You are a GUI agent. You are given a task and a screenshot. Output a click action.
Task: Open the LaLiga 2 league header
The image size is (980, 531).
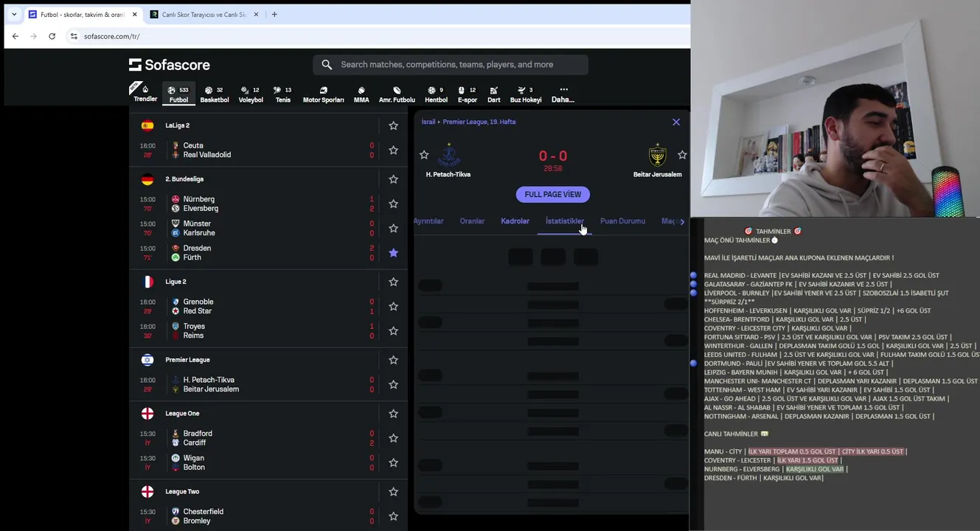[x=177, y=126]
